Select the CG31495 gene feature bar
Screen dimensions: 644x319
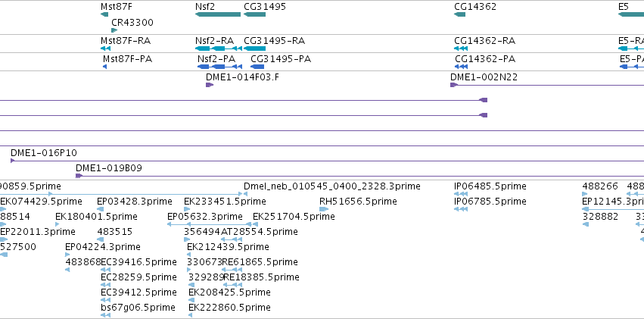click(x=254, y=14)
